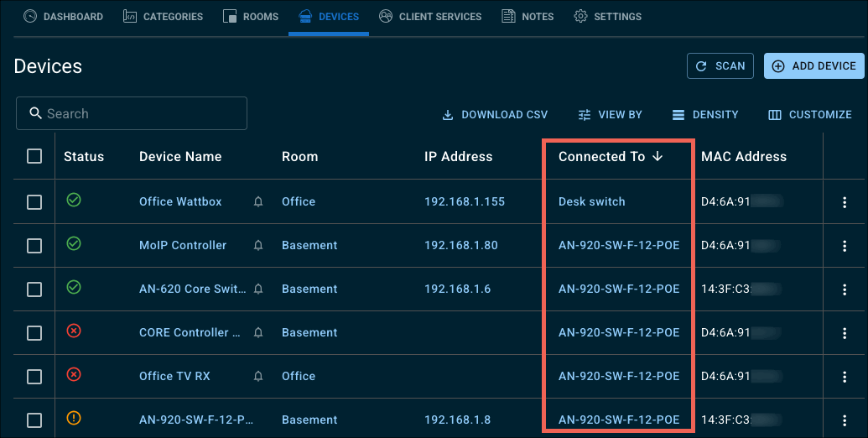Click the CORE Controller notification bell
Image resolution: width=868 pixels, height=438 pixels.
[x=258, y=333]
